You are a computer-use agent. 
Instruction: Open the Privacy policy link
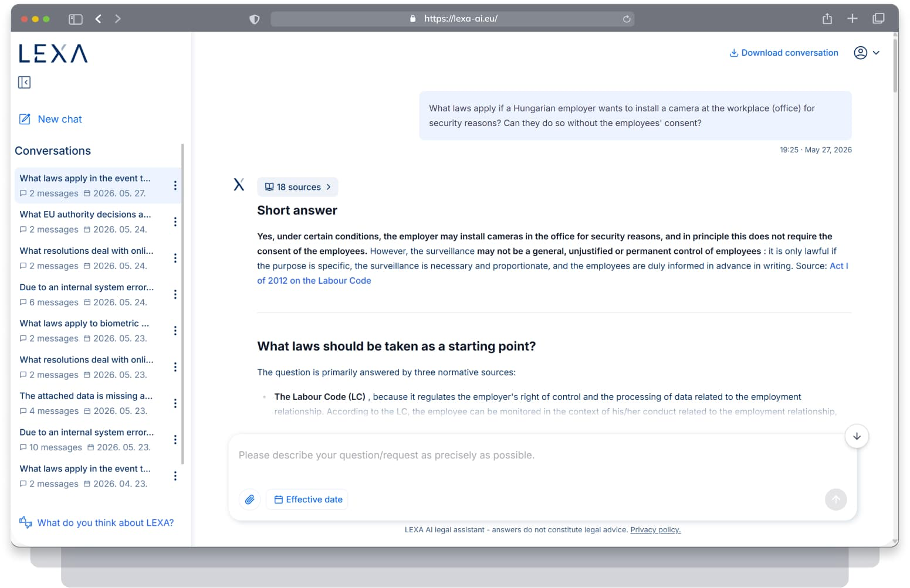tap(655, 530)
